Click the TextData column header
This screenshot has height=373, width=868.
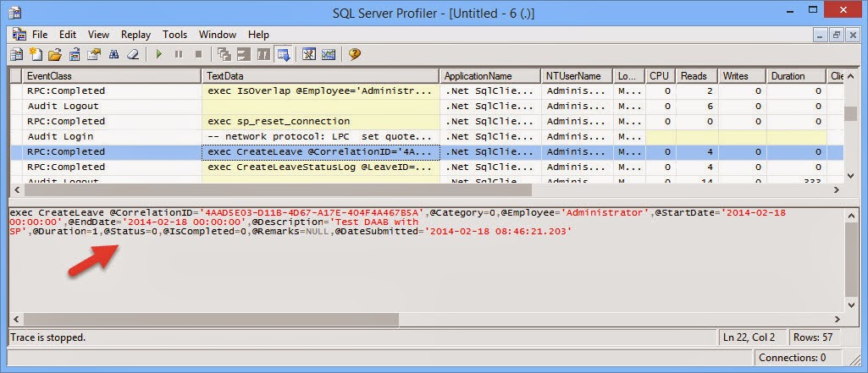click(x=321, y=76)
